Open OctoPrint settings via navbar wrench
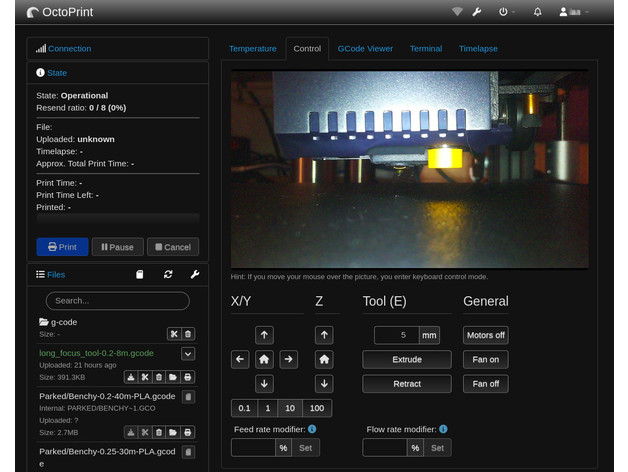The width and height of the screenshot is (628, 472). click(477, 12)
